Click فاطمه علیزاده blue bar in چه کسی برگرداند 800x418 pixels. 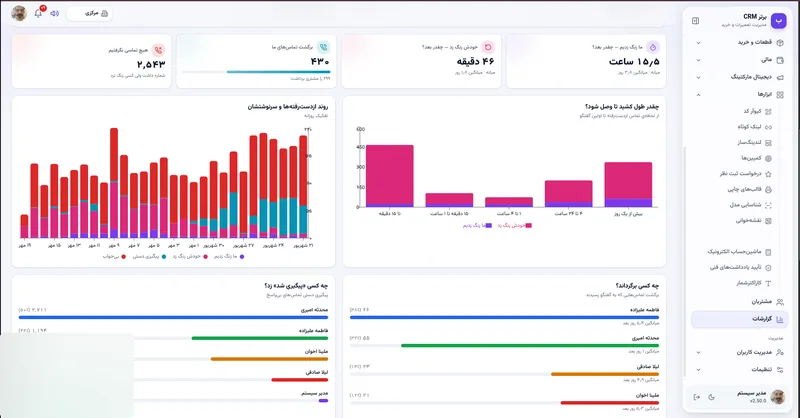point(504,317)
